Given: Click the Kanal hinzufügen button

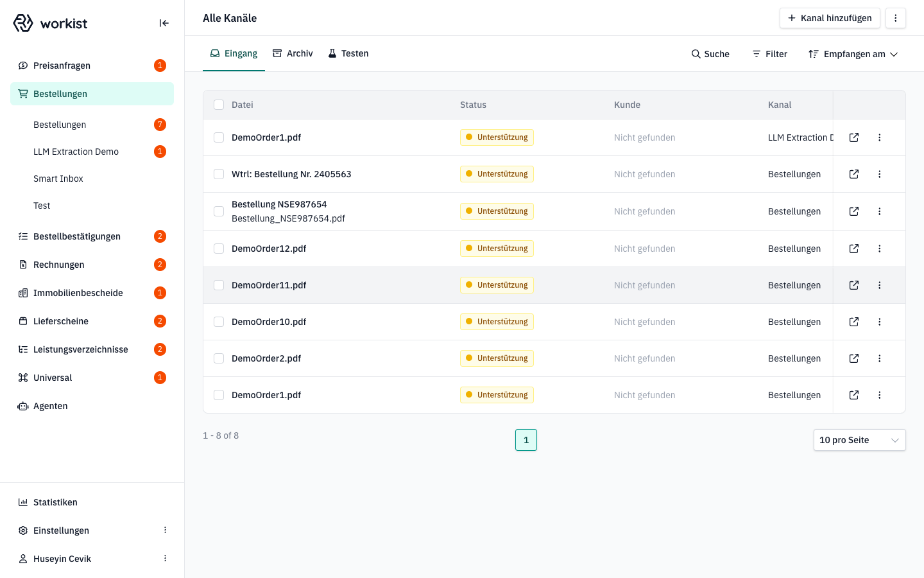Looking at the screenshot, I should coord(830,18).
